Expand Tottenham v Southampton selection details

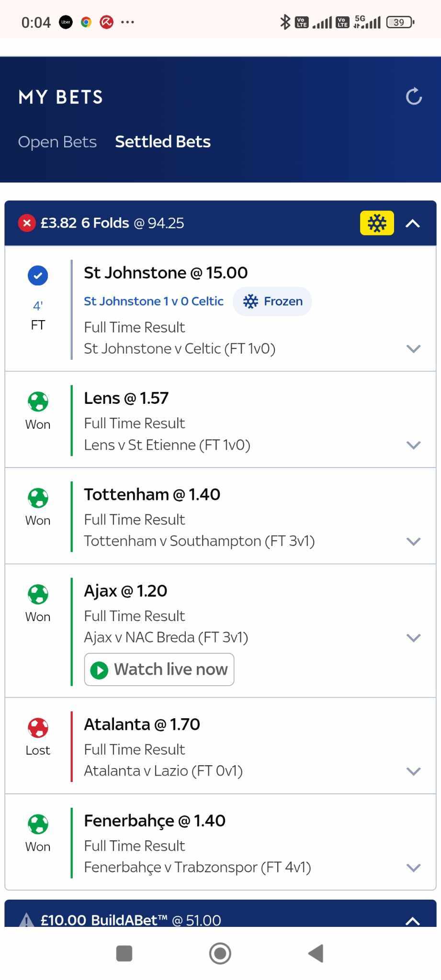click(413, 541)
